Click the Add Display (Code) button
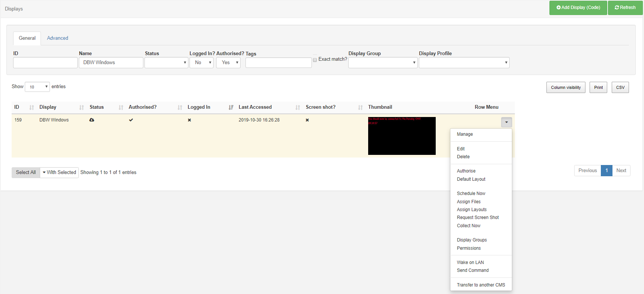The width and height of the screenshot is (644, 294). tap(578, 7)
